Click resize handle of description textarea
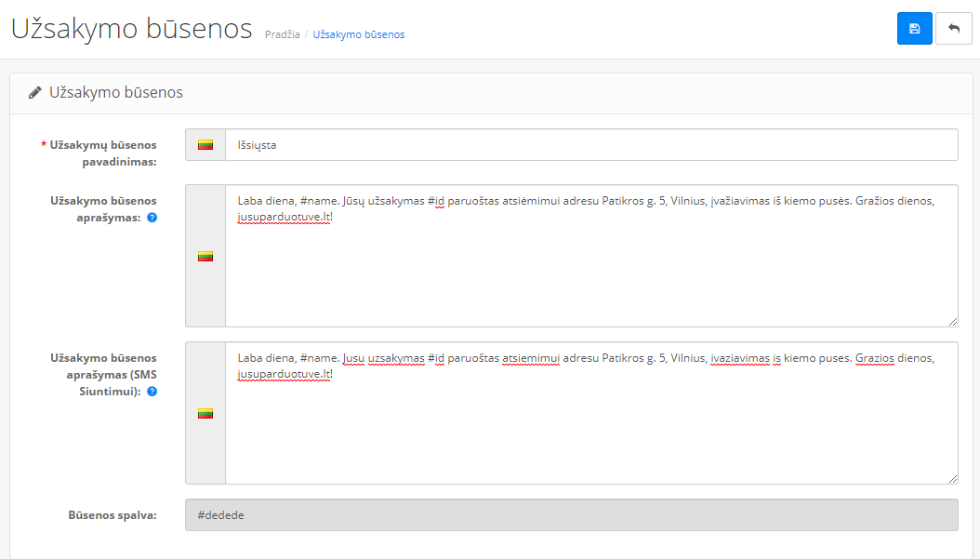980x559 pixels. [952, 322]
